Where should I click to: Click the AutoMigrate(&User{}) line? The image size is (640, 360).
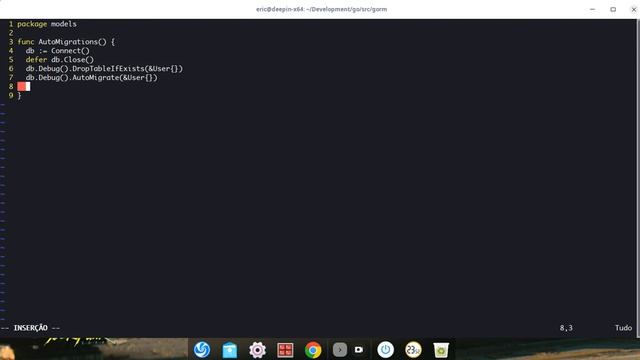[91, 78]
